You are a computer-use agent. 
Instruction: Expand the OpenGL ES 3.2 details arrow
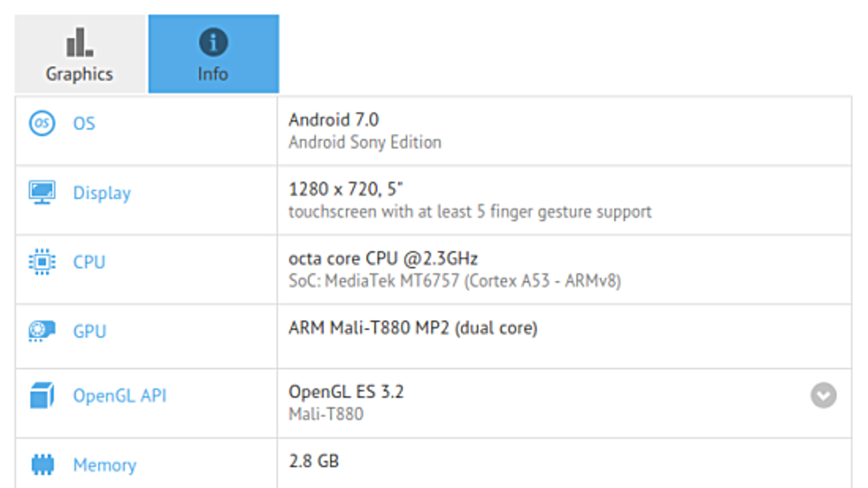point(823,395)
